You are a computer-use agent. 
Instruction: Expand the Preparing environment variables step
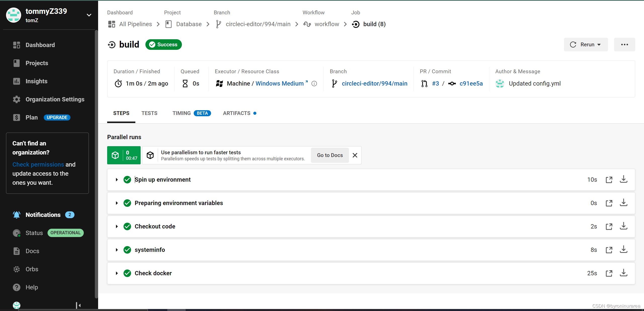pyautogui.click(x=117, y=203)
